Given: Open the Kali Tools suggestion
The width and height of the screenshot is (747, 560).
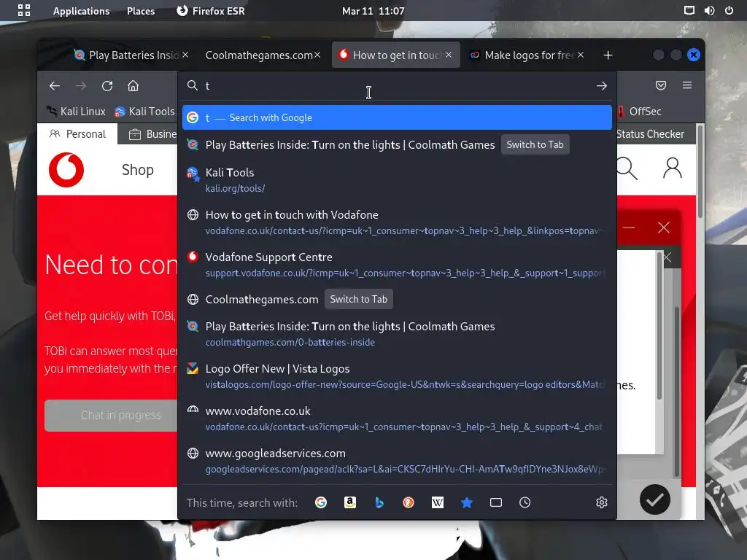Looking at the screenshot, I should point(397,180).
